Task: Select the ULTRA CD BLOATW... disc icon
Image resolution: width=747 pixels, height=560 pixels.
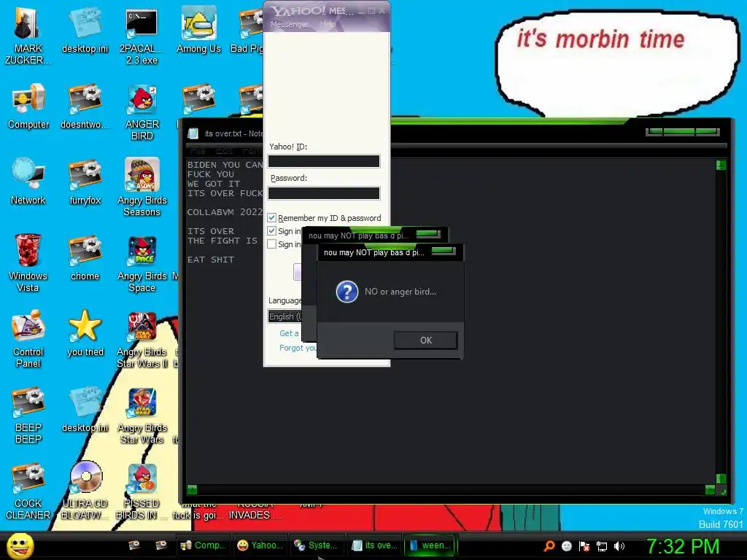Action: point(85,491)
